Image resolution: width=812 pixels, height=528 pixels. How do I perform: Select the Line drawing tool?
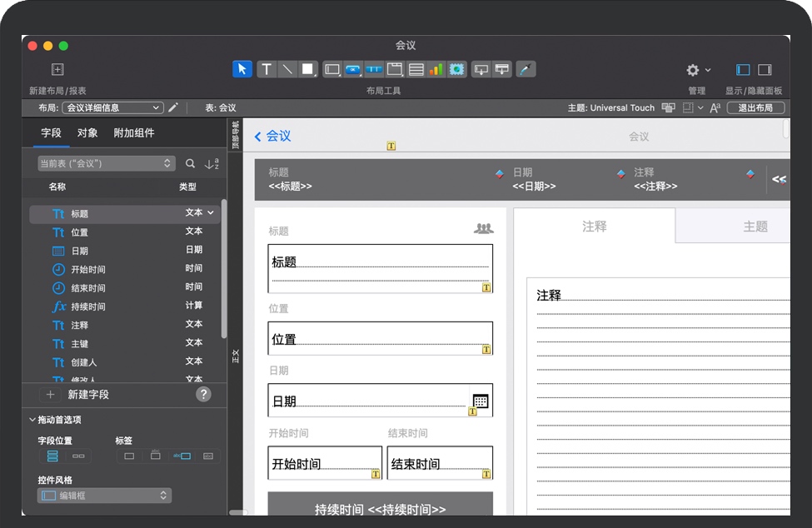(x=287, y=69)
